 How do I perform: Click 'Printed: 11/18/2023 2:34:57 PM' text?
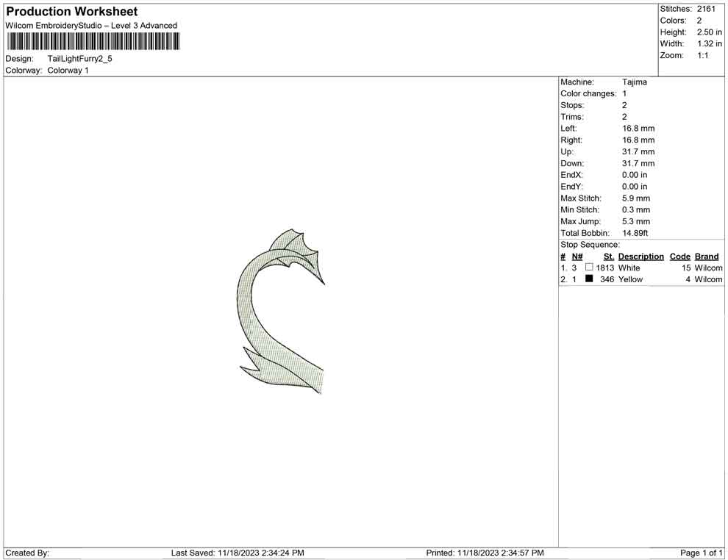485,553
